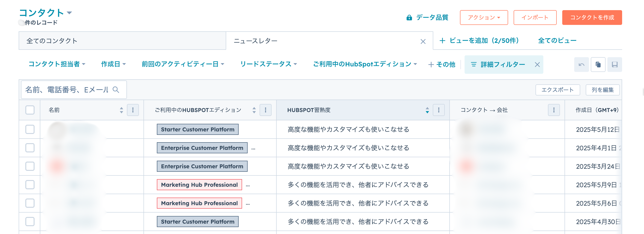
Task: Click the エクスポート button
Action: 558,90
